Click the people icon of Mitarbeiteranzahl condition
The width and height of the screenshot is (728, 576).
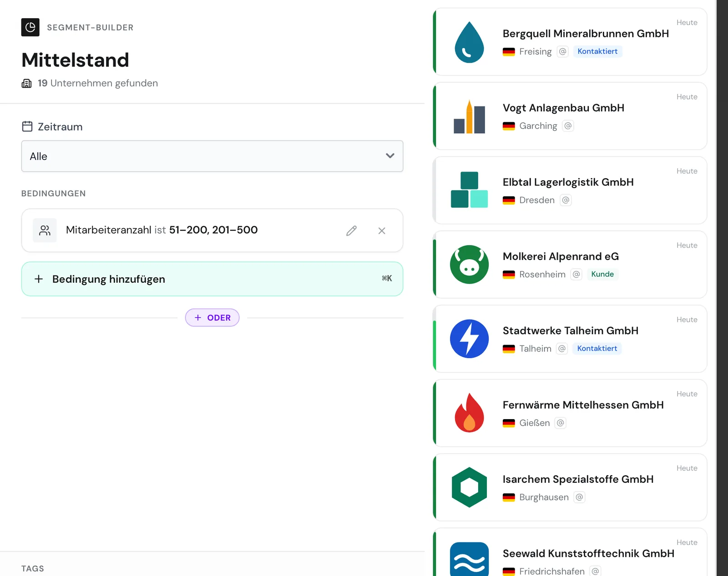(45, 230)
